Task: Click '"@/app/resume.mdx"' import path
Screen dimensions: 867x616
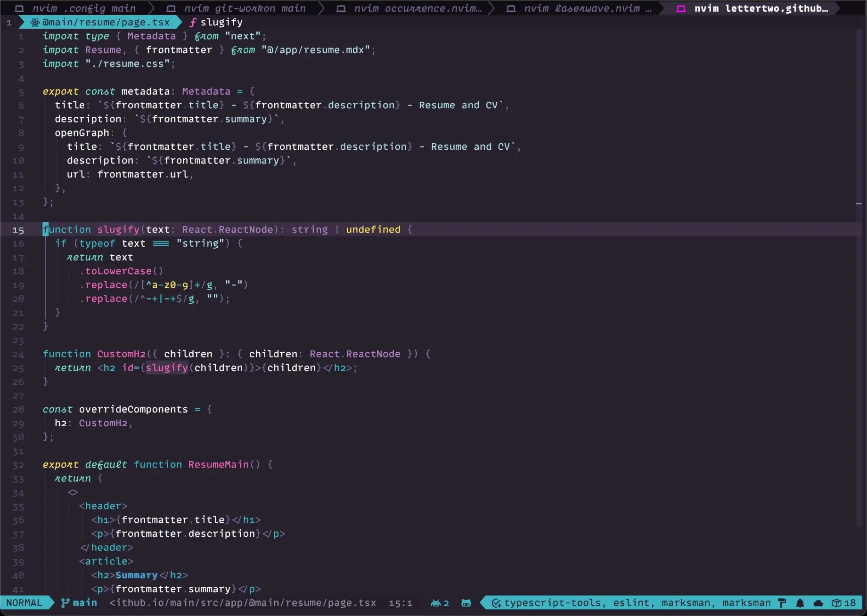Action: tap(316, 49)
